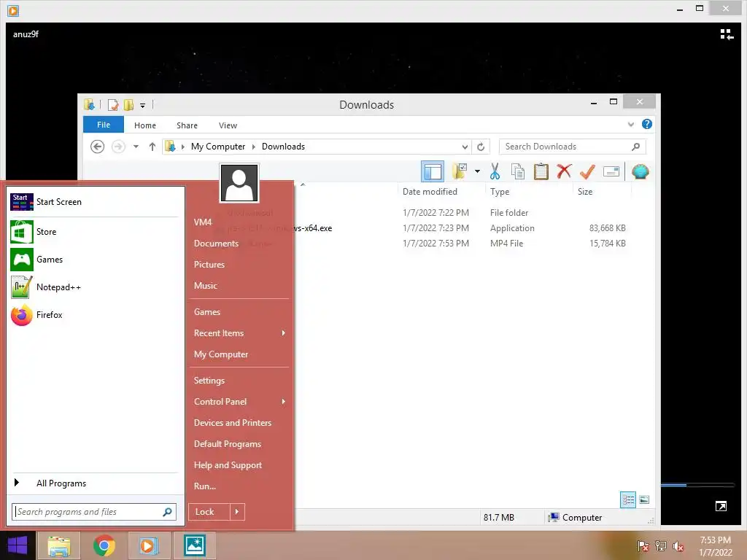The height and width of the screenshot is (560, 747).
Task: Switch to the Share ribbon tab
Action: click(x=187, y=125)
